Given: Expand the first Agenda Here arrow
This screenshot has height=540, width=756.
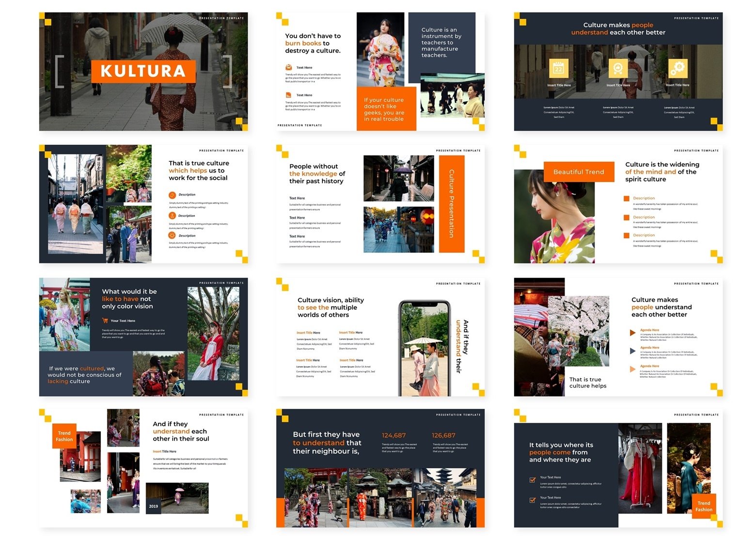Looking at the screenshot, I should click(x=633, y=333).
